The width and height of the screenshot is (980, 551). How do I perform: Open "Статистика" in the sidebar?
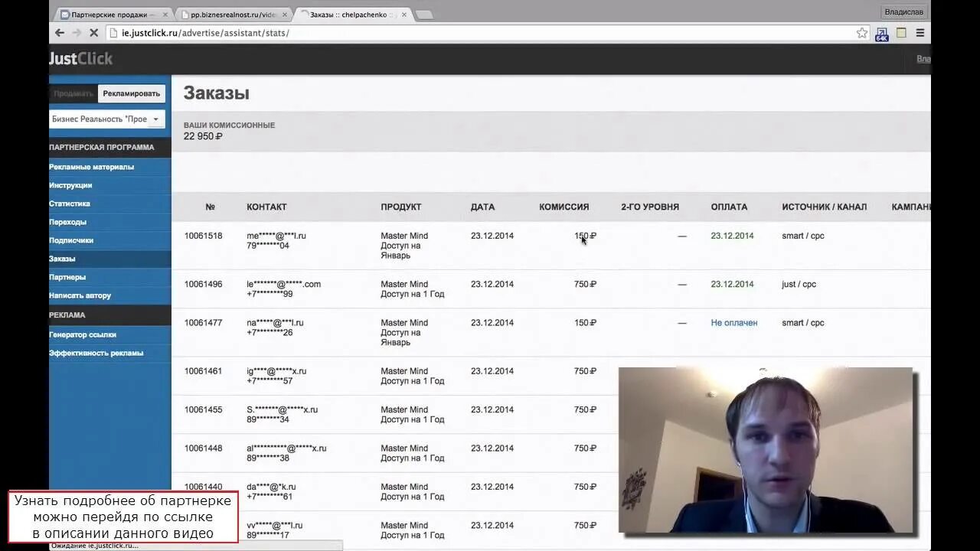(x=70, y=204)
